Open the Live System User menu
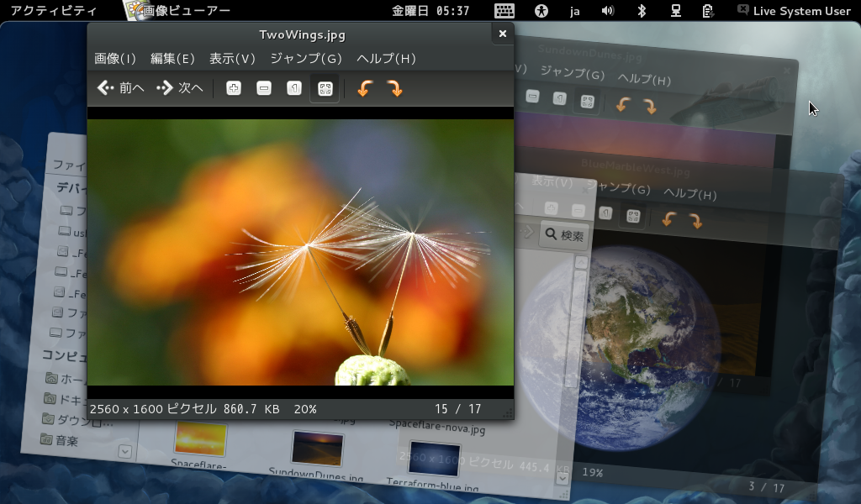Image resolution: width=861 pixels, height=504 pixels. [x=794, y=10]
